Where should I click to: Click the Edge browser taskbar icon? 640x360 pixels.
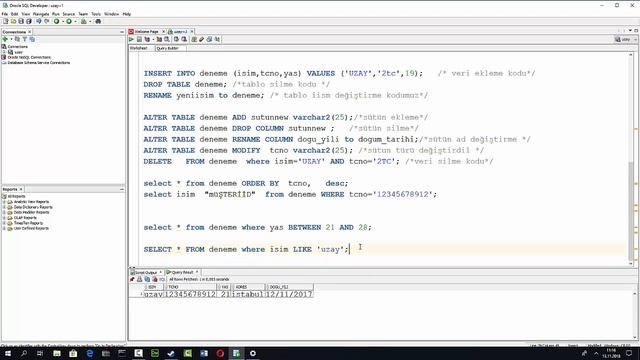tap(89, 353)
